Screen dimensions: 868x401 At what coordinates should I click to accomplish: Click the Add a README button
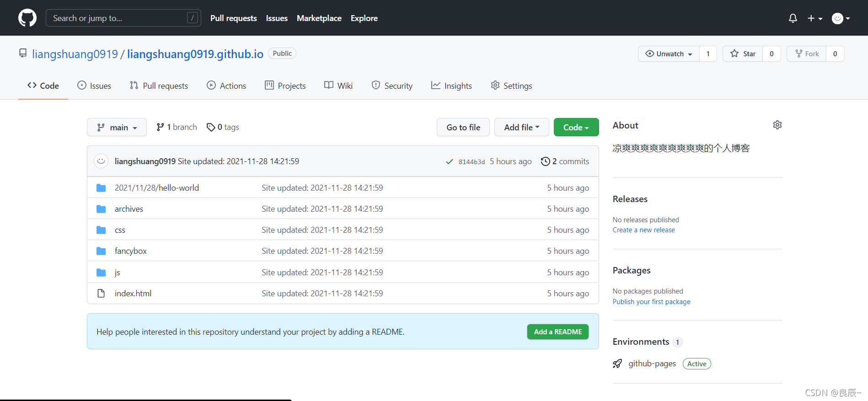558,331
